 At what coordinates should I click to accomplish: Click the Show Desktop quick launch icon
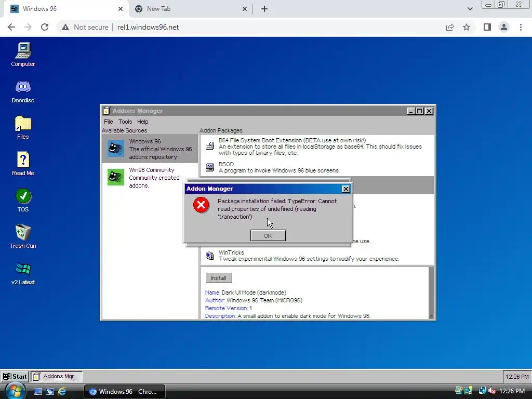pos(37,391)
